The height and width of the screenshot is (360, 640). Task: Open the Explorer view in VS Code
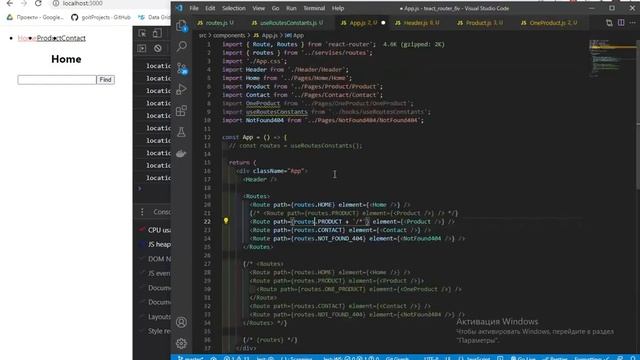tap(181, 26)
